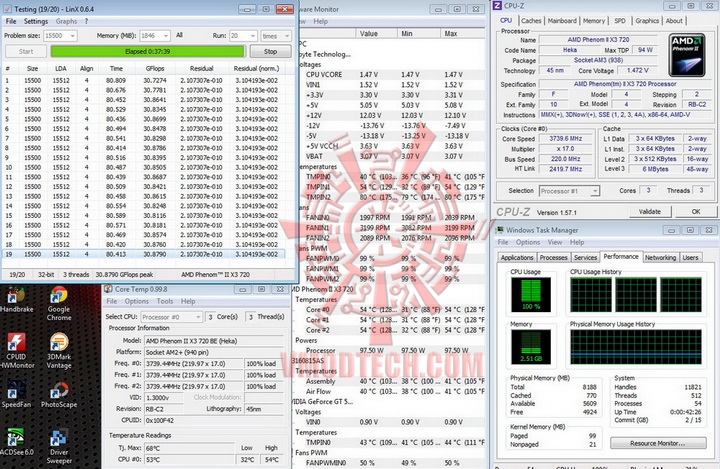Click the OK button in CPU-Z

[696, 212]
